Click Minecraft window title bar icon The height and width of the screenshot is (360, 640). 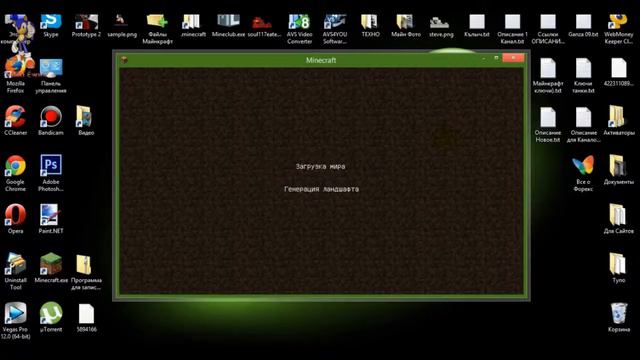[x=124, y=60]
